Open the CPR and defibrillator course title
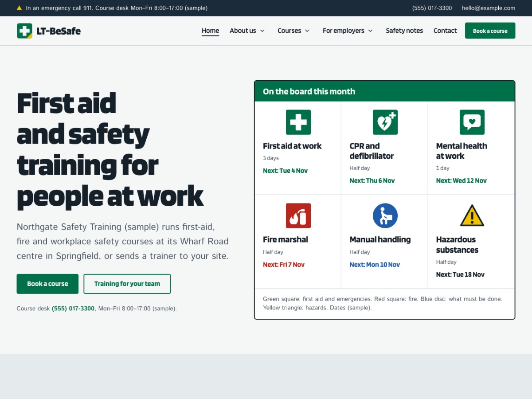Screen dimensions: 532x399 coord(372,151)
